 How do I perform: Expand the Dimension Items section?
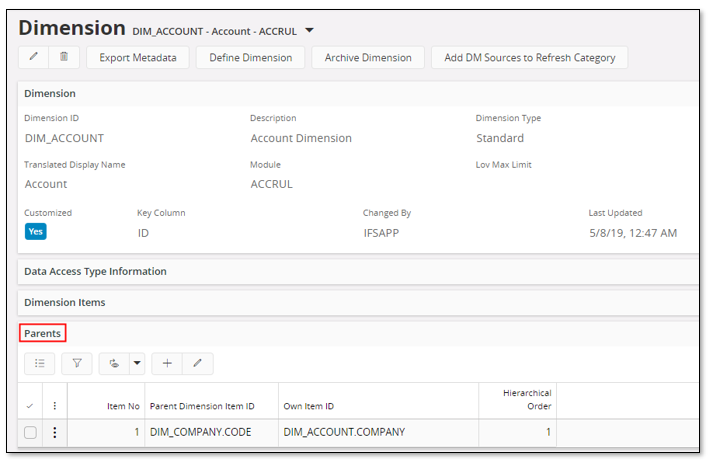tap(65, 302)
